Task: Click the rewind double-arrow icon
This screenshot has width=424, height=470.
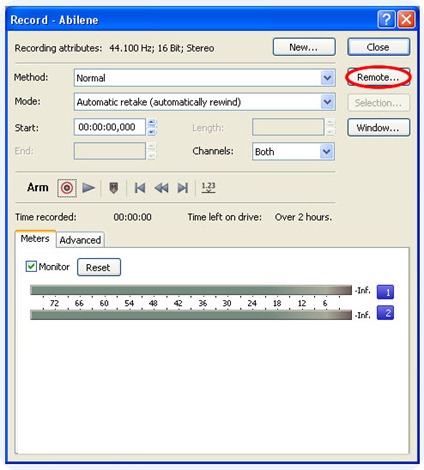Action: point(161,188)
